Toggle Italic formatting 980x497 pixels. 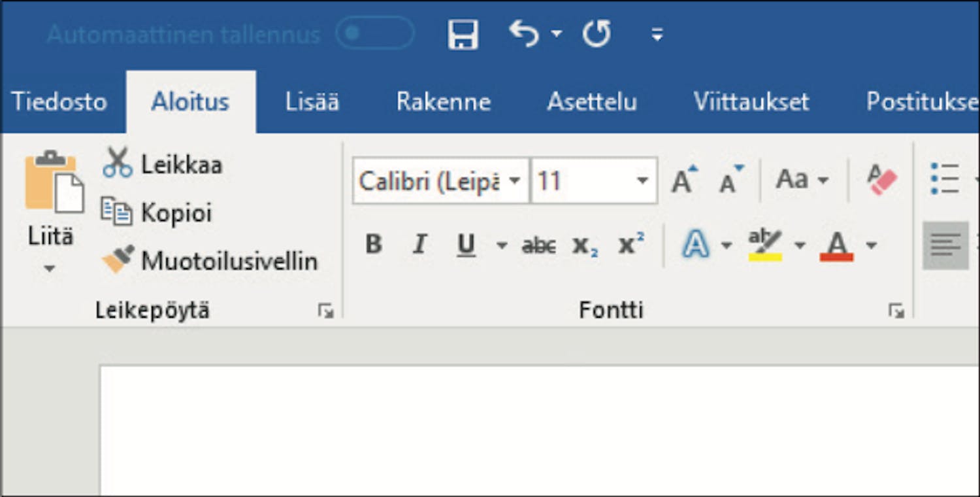419,245
